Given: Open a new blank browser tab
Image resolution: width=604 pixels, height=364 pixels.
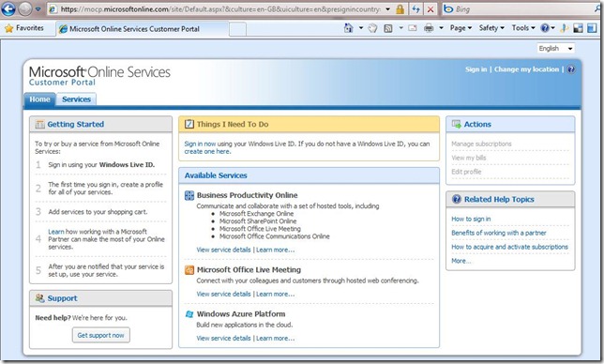Looking at the screenshot, I should (x=237, y=29).
